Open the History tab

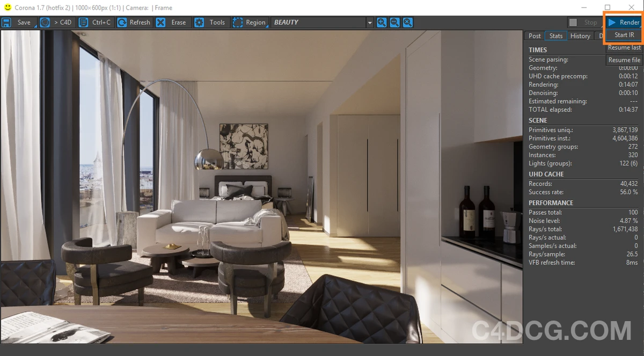coord(580,36)
